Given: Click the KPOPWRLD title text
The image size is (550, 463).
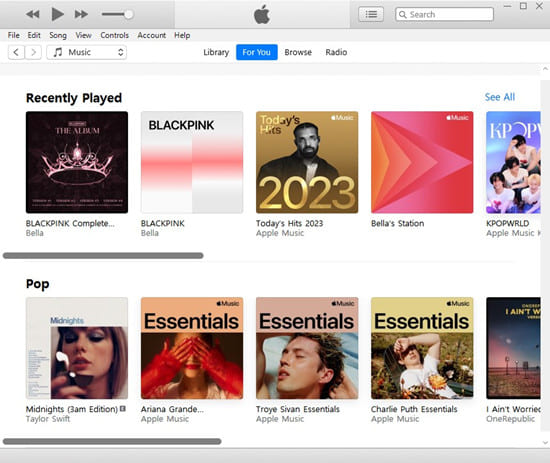Looking at the screenshot, I should [508, 223].
